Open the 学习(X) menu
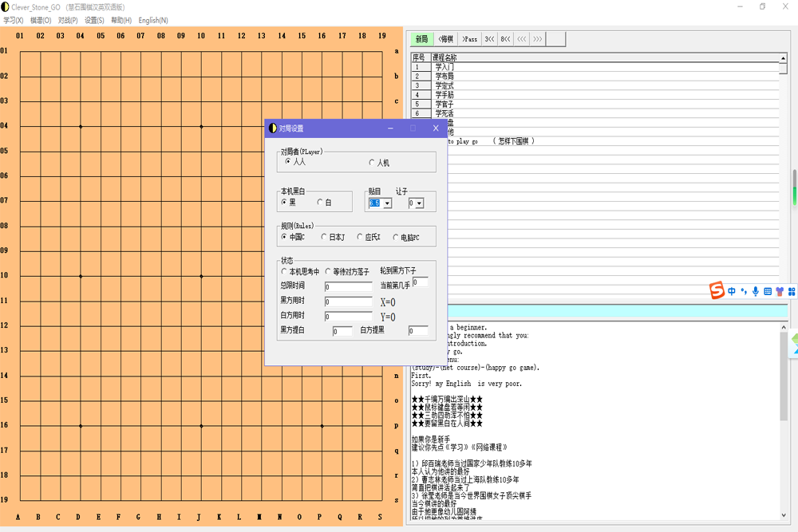 coord(14,20)
